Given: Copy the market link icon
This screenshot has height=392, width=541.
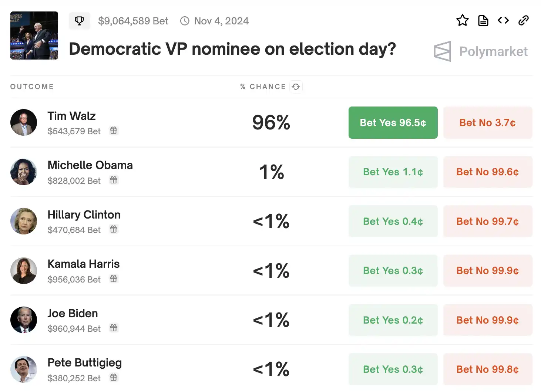Looking at the screenshot, I should [x=524, y=20].
